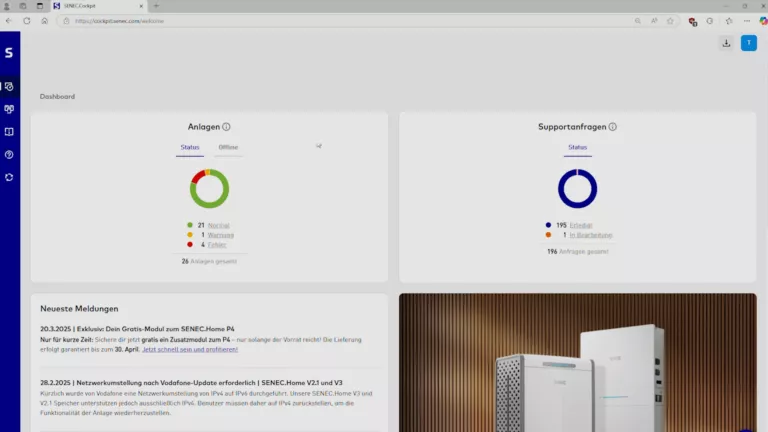Open the open-book knowledge icon in sidebar

[9, 132]
